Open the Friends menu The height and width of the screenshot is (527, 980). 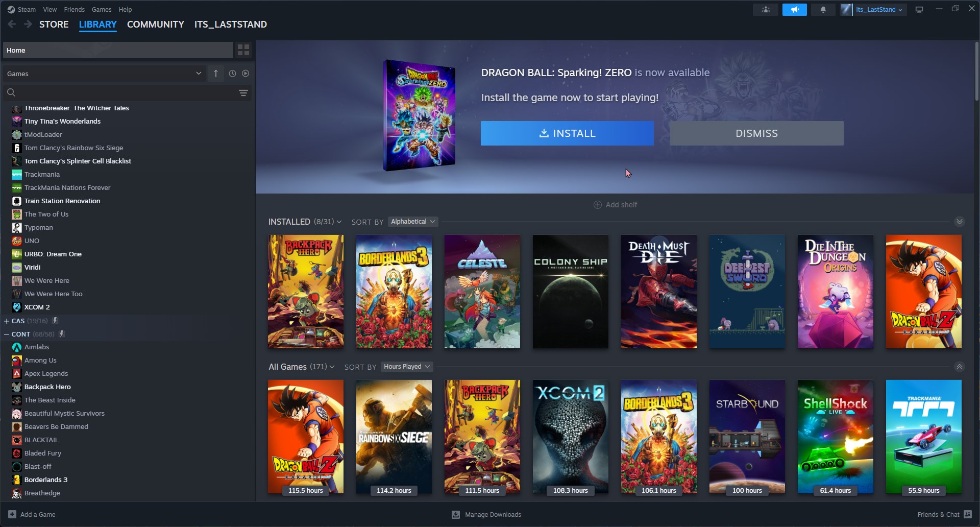[x=75, y=9]
